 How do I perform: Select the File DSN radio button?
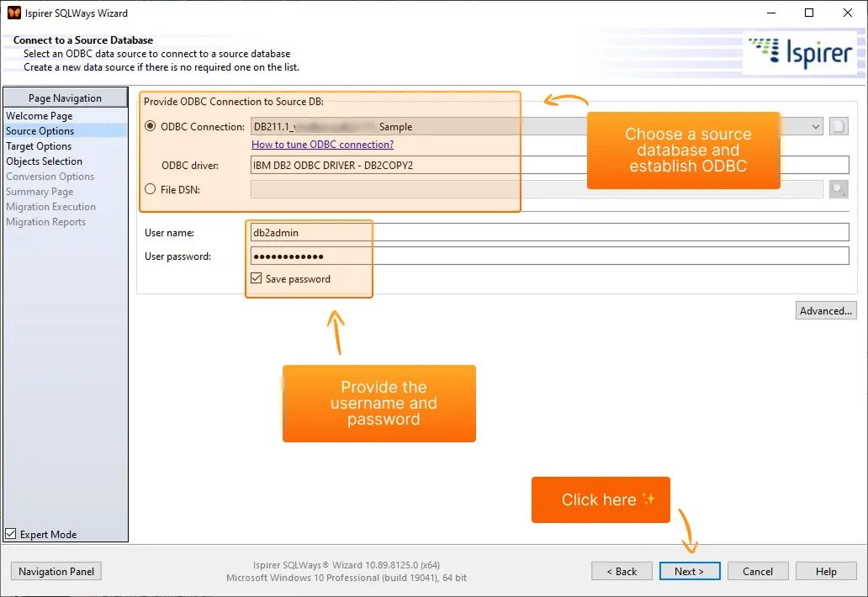pyautogui.click(x=150, y=189)
